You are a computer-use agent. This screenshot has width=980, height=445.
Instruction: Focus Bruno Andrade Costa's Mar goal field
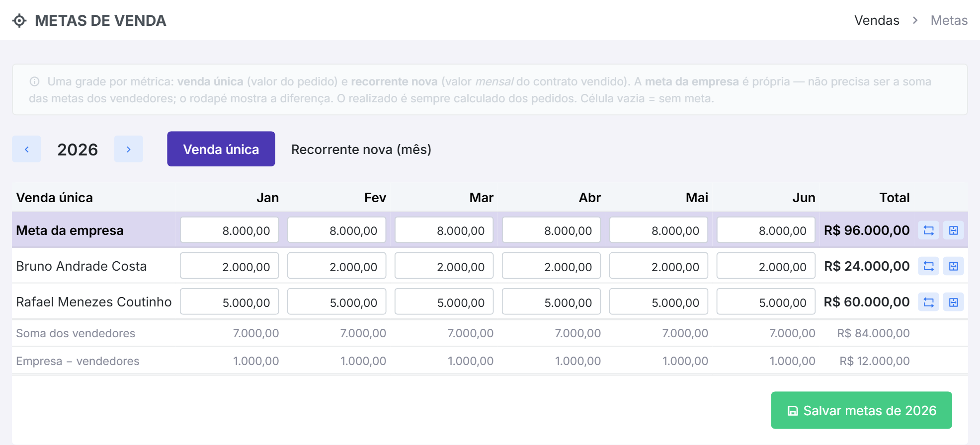pos(444,266)
